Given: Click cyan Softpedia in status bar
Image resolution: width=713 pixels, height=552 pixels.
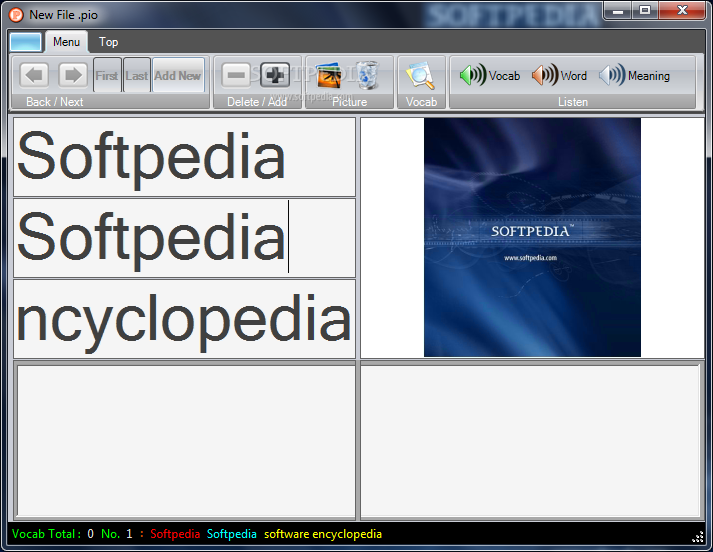Looking at the screenshot, I should (x=231, y=534).
